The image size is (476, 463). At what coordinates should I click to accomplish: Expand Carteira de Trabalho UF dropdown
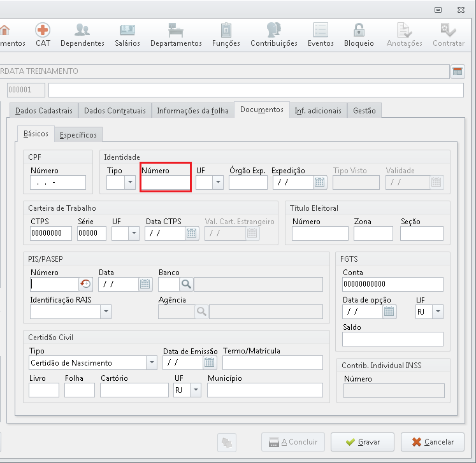pyautogui.click(x=134, y=233)
